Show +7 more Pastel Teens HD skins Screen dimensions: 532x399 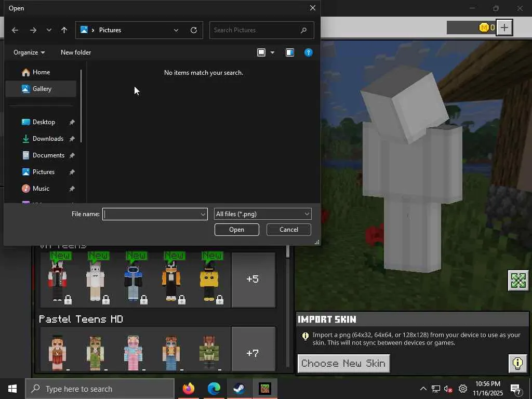click(253, 349)
